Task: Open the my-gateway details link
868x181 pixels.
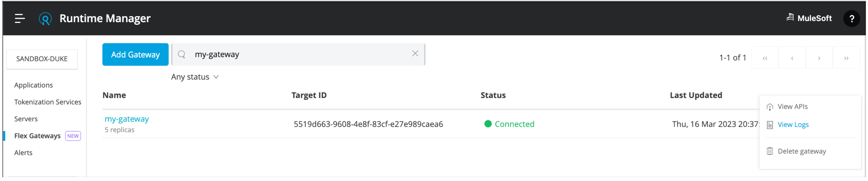Action: click(x=127, y=119)
